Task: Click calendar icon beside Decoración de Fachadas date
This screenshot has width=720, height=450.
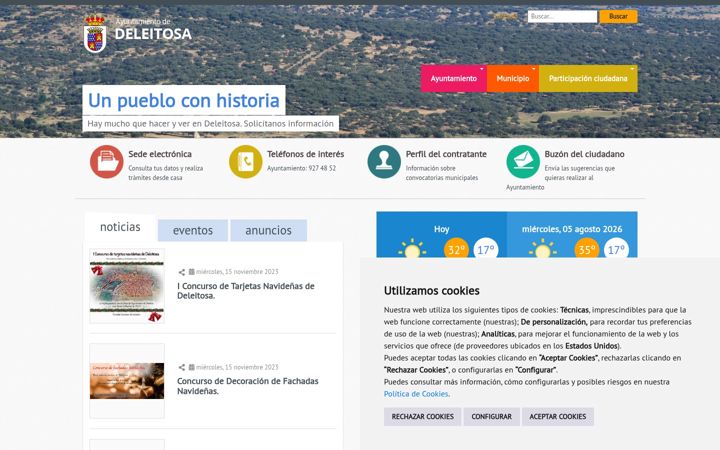Action: point(191,367)
